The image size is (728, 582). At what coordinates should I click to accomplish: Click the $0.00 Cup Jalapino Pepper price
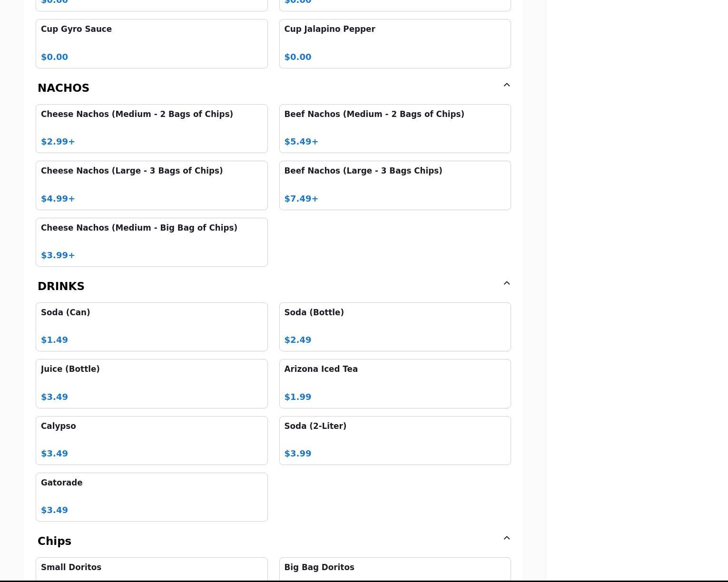pyautogui.click(x=298, y=57)
